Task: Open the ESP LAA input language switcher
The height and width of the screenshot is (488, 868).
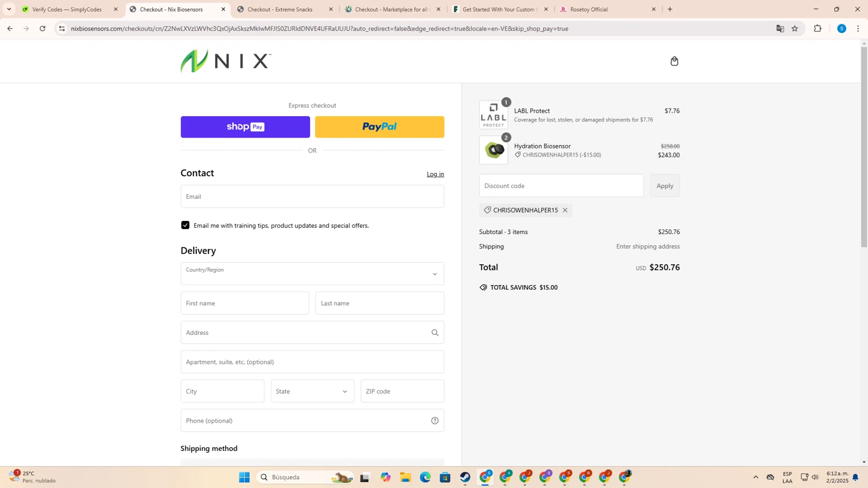Action: coord(788,477)
